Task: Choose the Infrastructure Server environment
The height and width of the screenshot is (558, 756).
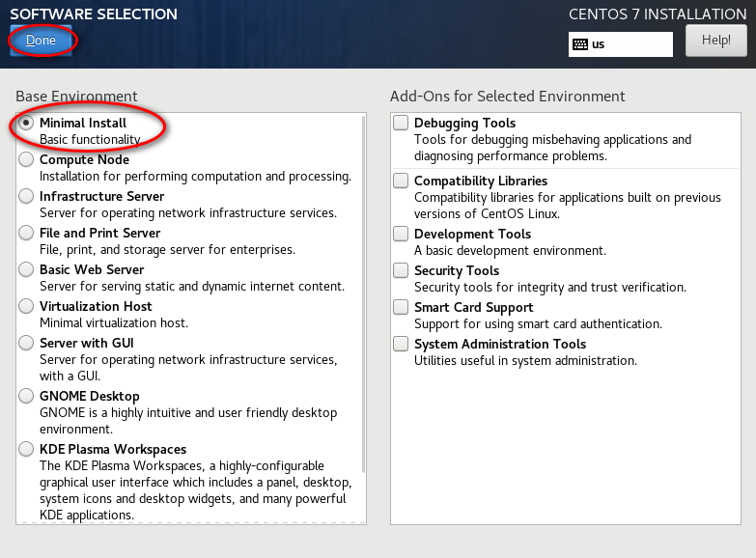Action: (x=26, y=196)
